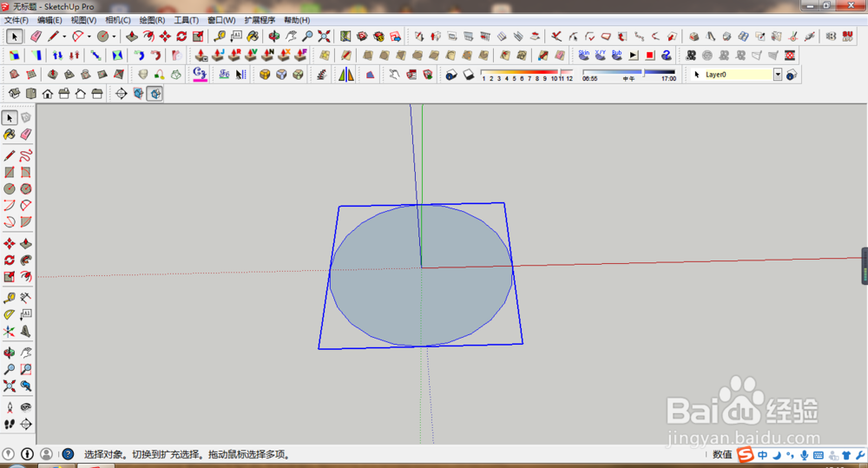Click the user sign-in status icon
The height and width of the screenshot is (468, 868).
pyautogui.click(x=47, y=454)
